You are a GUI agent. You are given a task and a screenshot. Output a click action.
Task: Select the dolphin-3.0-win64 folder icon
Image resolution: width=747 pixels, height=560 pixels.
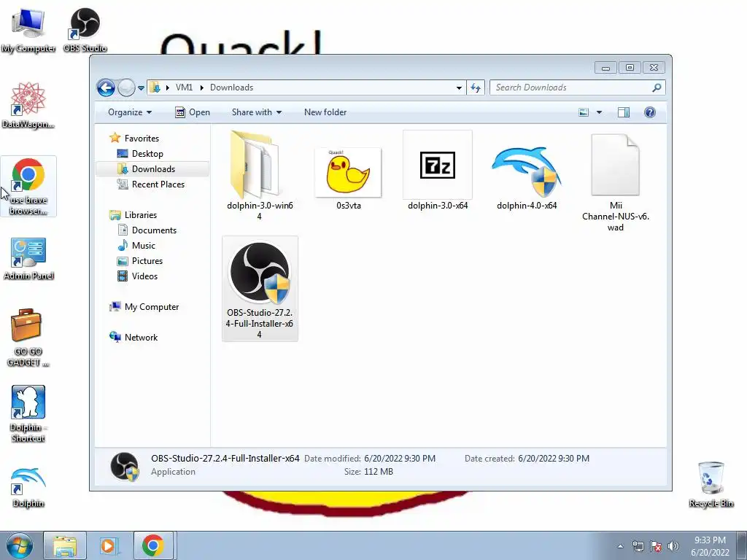(258, 166)
